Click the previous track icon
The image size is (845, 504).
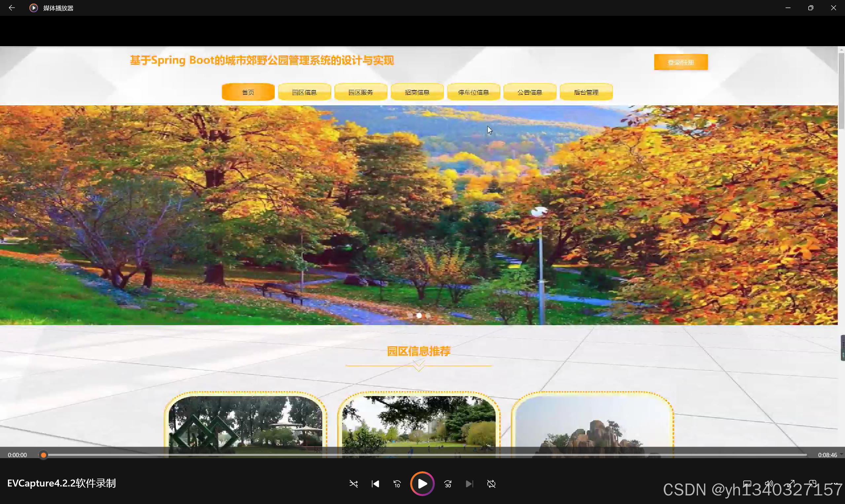point(375,484)
